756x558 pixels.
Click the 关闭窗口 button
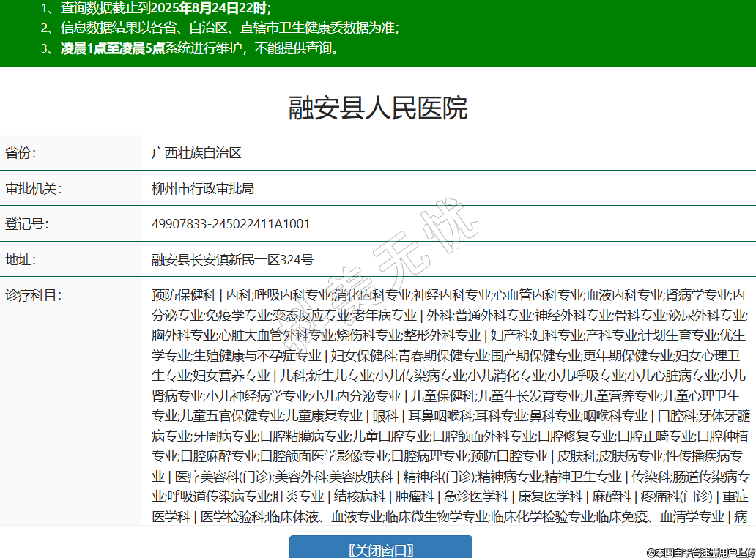coord(380,549)
